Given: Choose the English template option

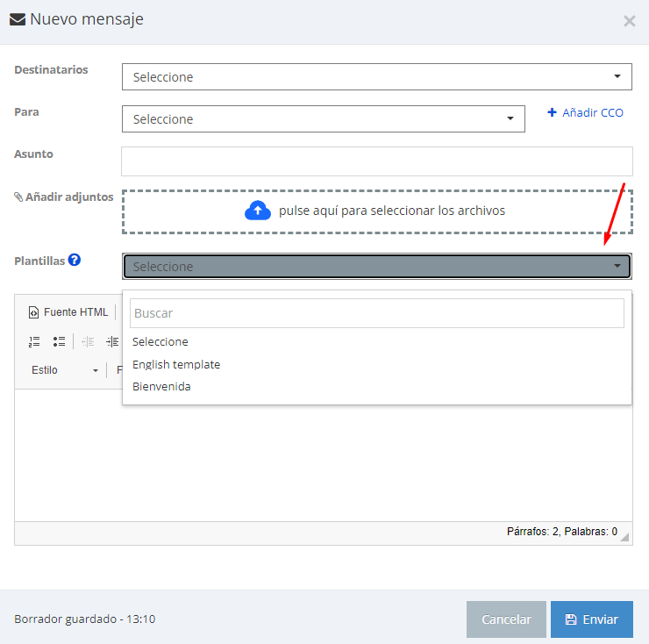Looking at the screenshot, I should coord(176,364).
